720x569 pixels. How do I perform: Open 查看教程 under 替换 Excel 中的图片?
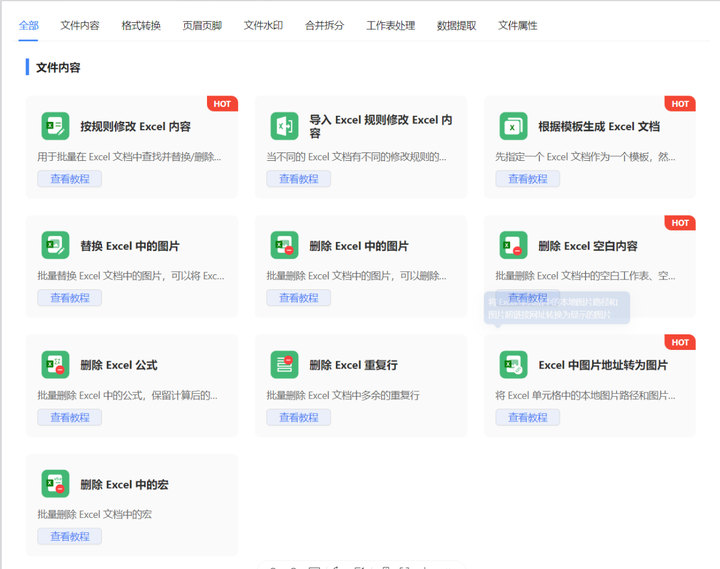(70, 298)
